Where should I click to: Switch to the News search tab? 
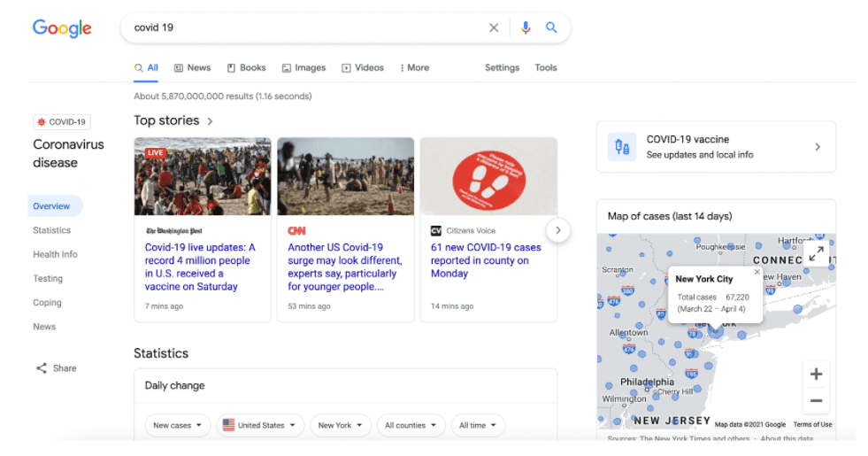(193, 67)
